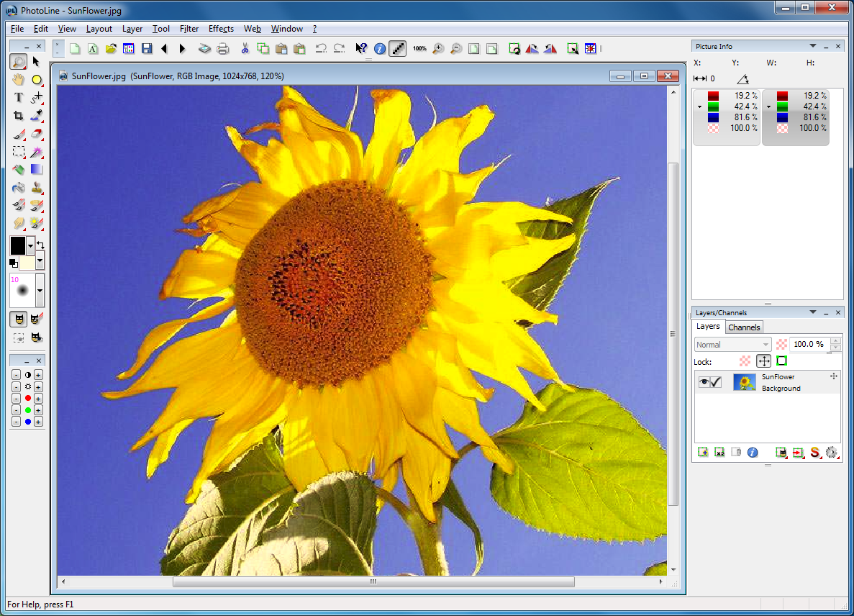Screen dimensions: 854x616
Task: Select the Color Picker eyedropper tool
Action: pos(37,115)
